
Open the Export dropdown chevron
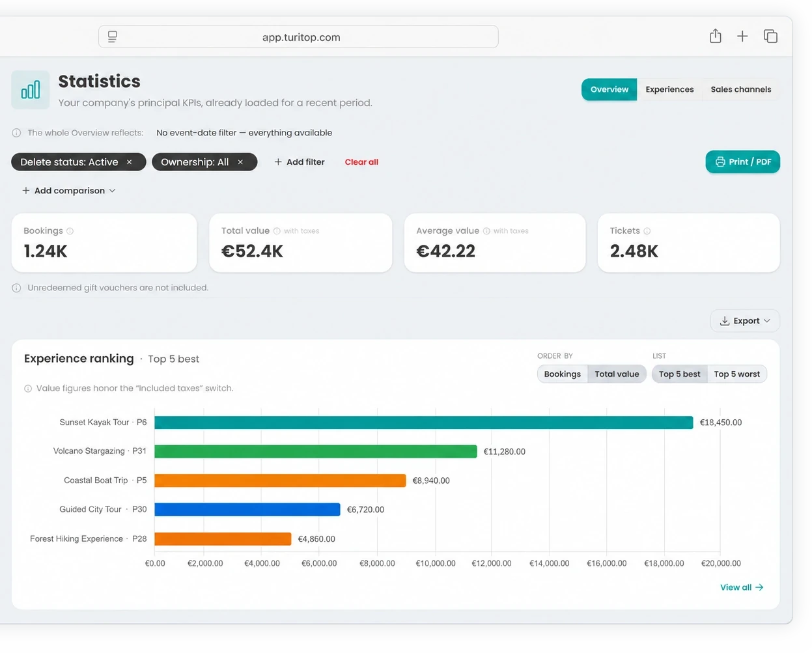pos(766,321)
